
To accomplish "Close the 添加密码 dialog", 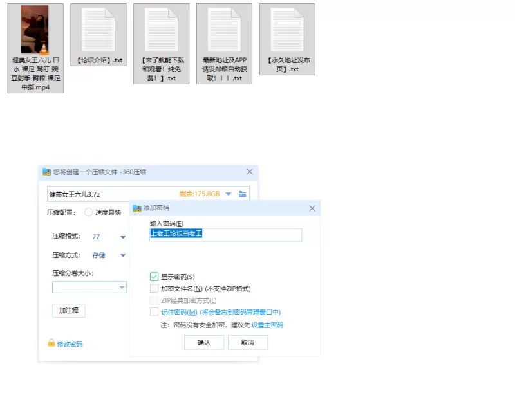I will point(312,208).
